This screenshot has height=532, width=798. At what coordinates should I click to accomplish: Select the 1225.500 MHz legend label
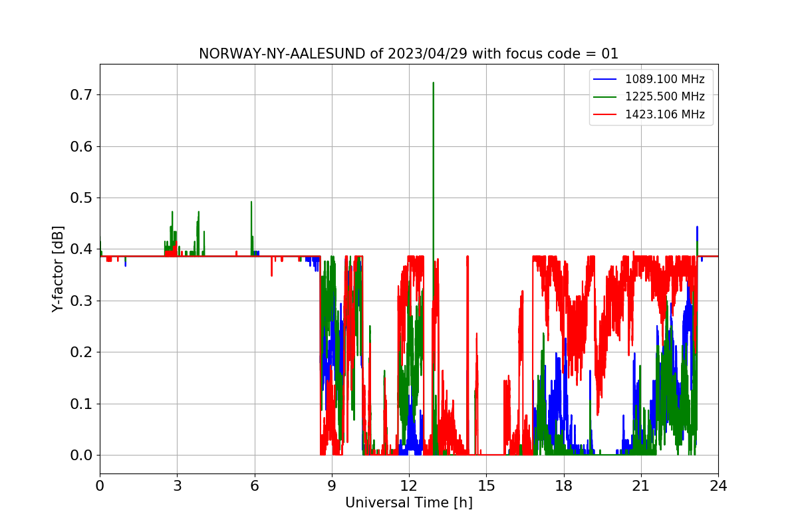[x=664, y=96]
